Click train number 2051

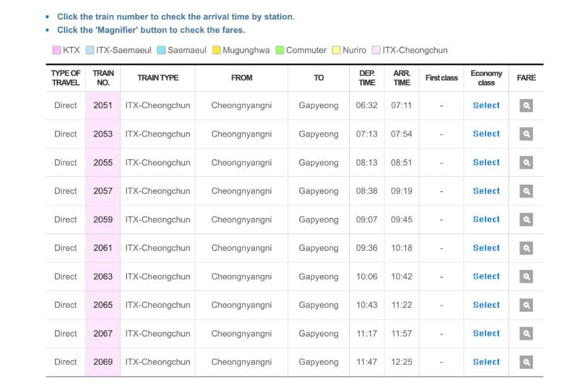[x=103, y=106]
